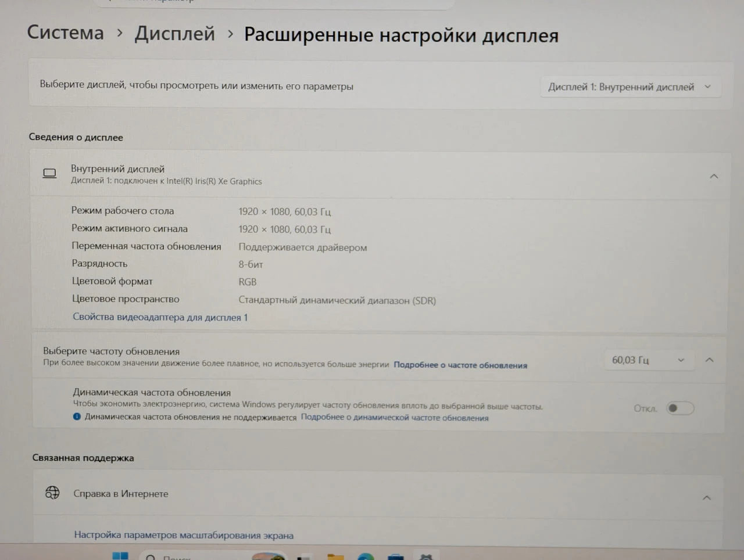Open Подробнее о динамической частоте обновления link

click(395, 418)
